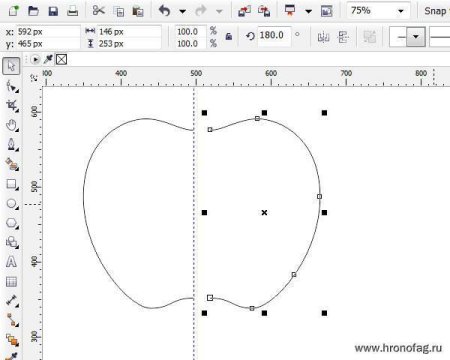Click the eyedropper icon above the ruler
Viewport: 450px width, 360px height.
(48, 59)
